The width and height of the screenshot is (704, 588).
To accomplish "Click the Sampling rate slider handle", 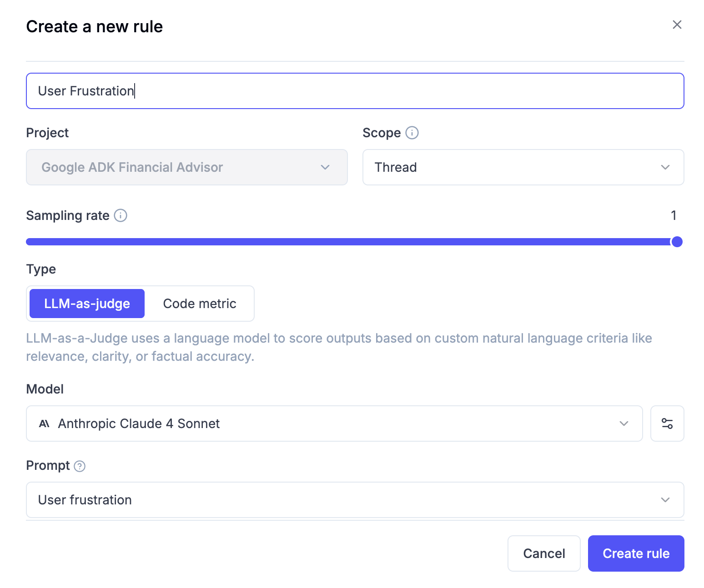I will point(677,242).
